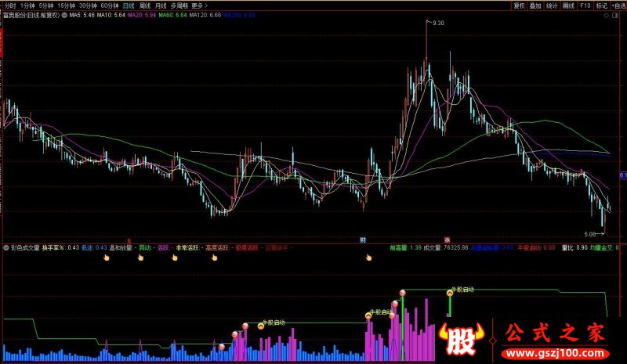Click the hand signal below 非常活跃 label

[174, 258]
